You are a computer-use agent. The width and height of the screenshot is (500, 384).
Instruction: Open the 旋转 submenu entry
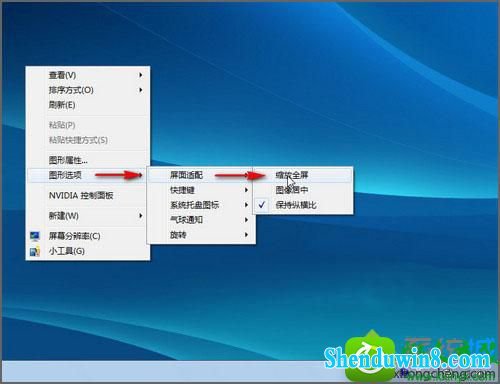click(x=201, y=235)
